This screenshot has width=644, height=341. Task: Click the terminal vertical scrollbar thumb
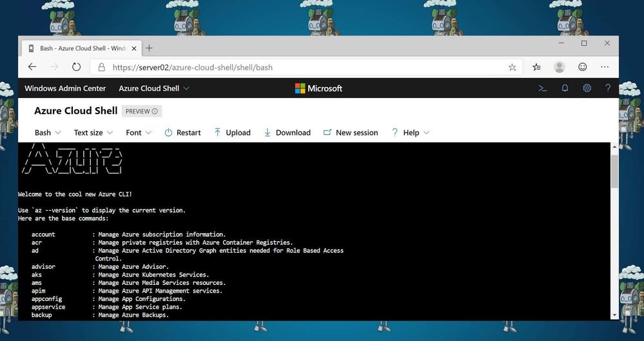(x=614, y=171)
